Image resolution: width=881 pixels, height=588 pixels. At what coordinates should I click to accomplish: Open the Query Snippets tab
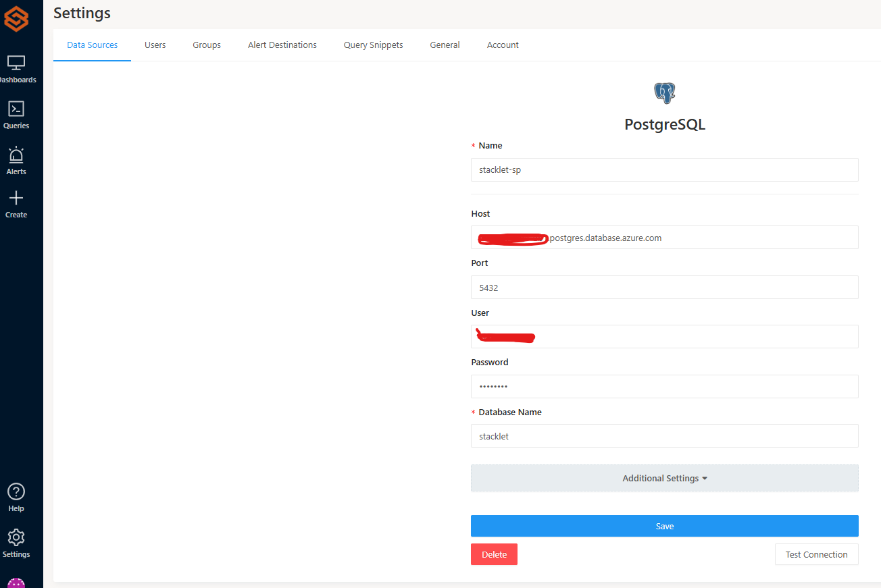(x=374, y=45)
